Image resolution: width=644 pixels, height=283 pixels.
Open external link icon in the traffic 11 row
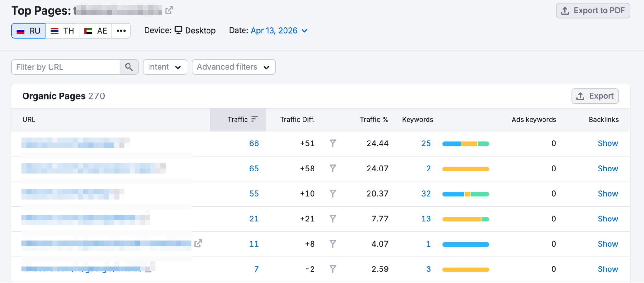198,244
